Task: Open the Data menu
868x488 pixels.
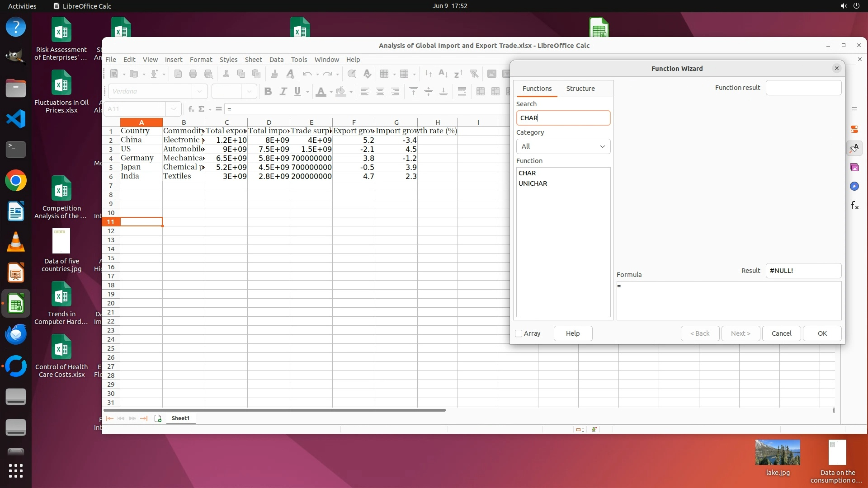Action: click(x=276, y=60)
